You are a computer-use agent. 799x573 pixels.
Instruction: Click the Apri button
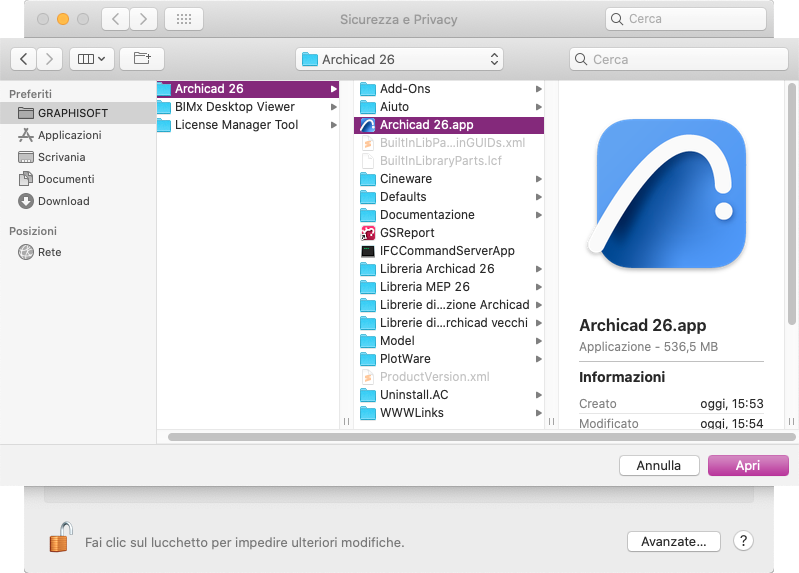point(748,465)
